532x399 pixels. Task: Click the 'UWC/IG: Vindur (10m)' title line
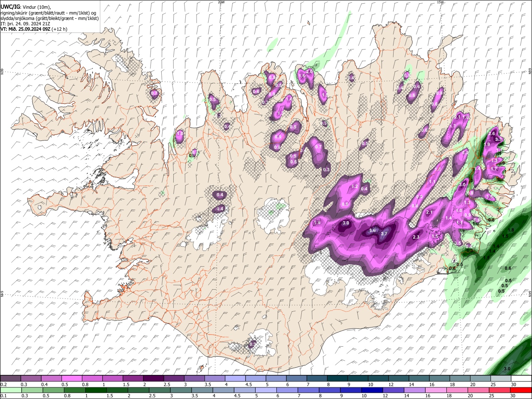click(26, 7)
